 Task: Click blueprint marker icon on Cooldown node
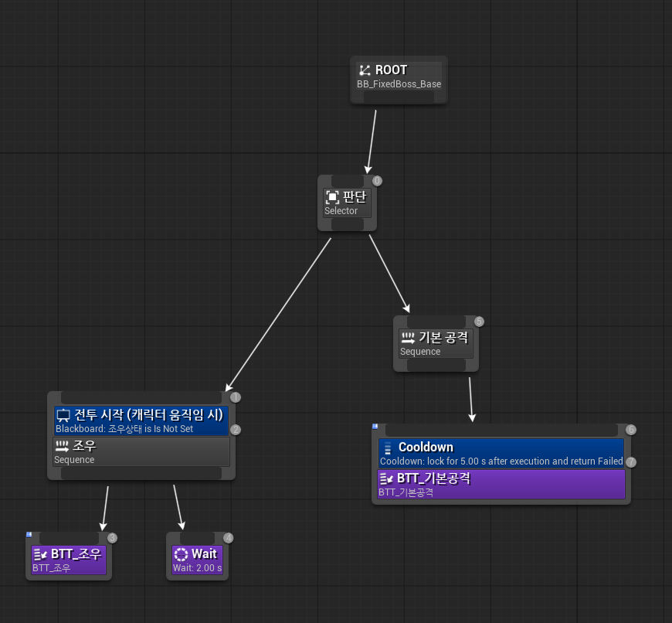(x=375, y=426)
